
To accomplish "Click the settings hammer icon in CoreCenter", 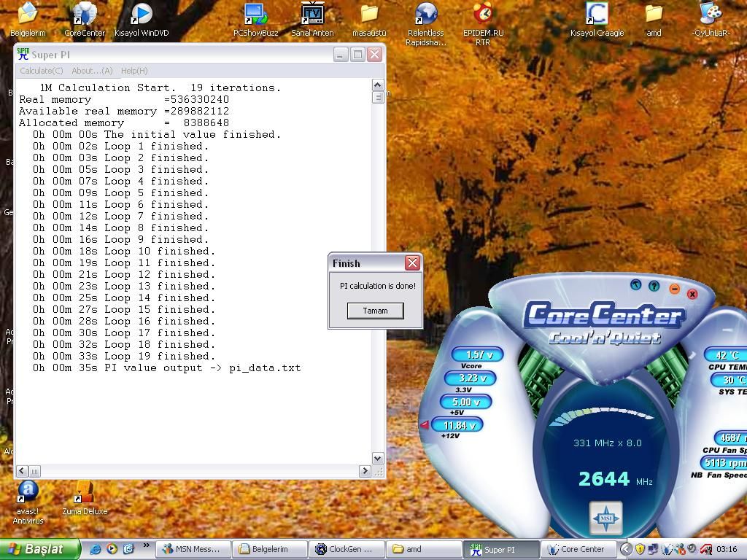I will pyautogui.click(x=635, y=285).
